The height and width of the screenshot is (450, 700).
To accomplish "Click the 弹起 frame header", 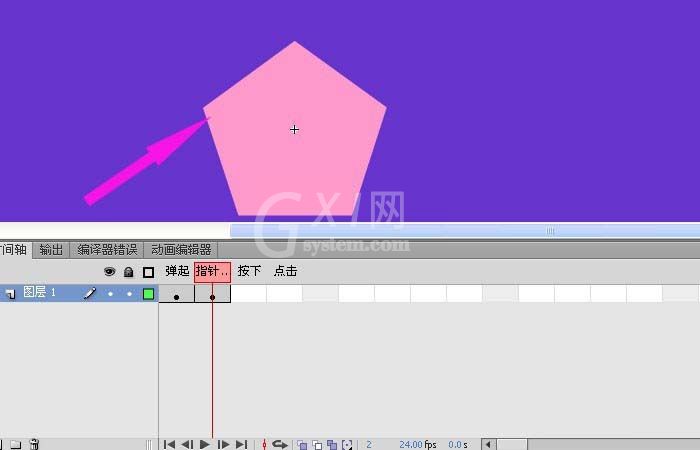I will [177, 271].
